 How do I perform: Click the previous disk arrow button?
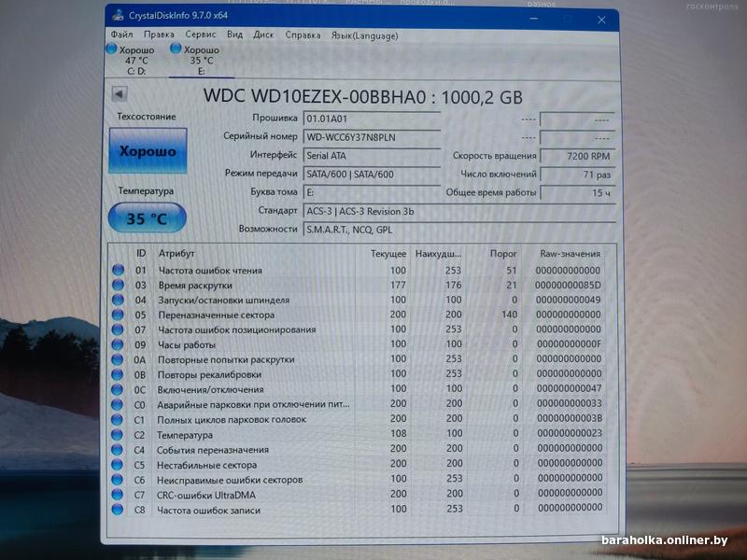coord(120,94)
